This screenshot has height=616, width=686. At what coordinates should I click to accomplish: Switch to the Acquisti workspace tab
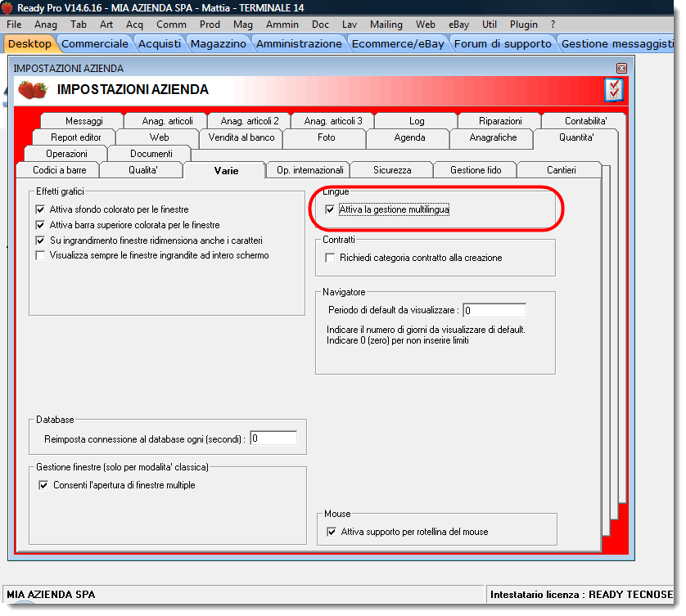(160, 43)
